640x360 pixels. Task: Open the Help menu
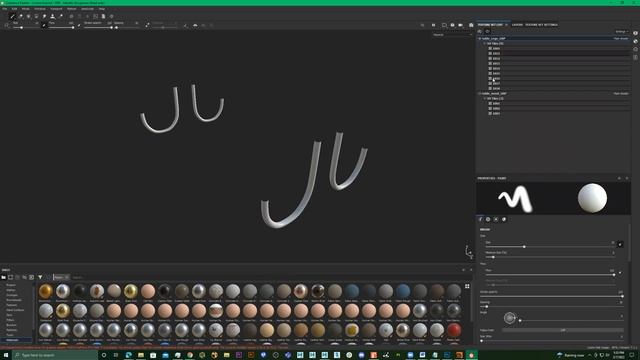pos(102,9)
